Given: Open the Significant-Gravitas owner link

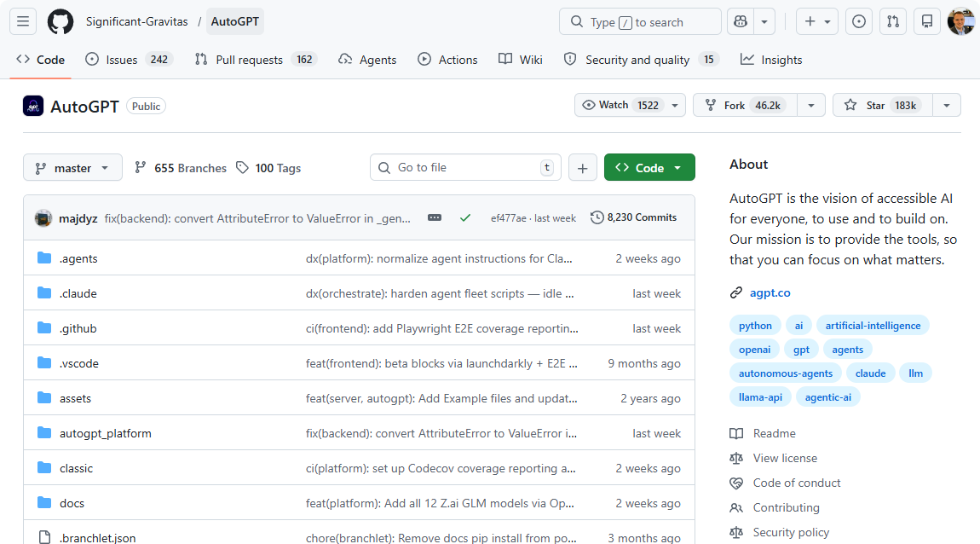Looking at the screenshot, I should (x=137, y=22).
